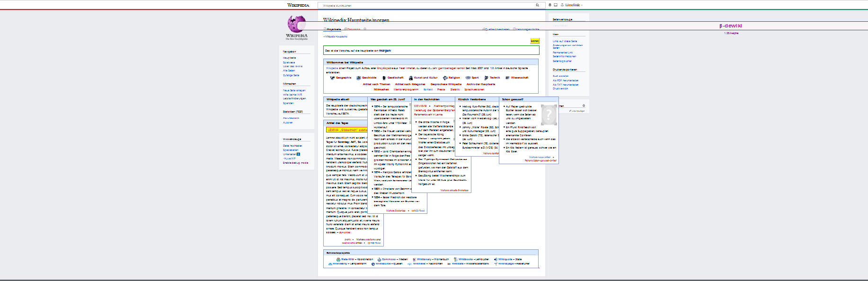Open Artikel nach Themen link
This screenshot has height=281, width=868.
click(377, 84)
